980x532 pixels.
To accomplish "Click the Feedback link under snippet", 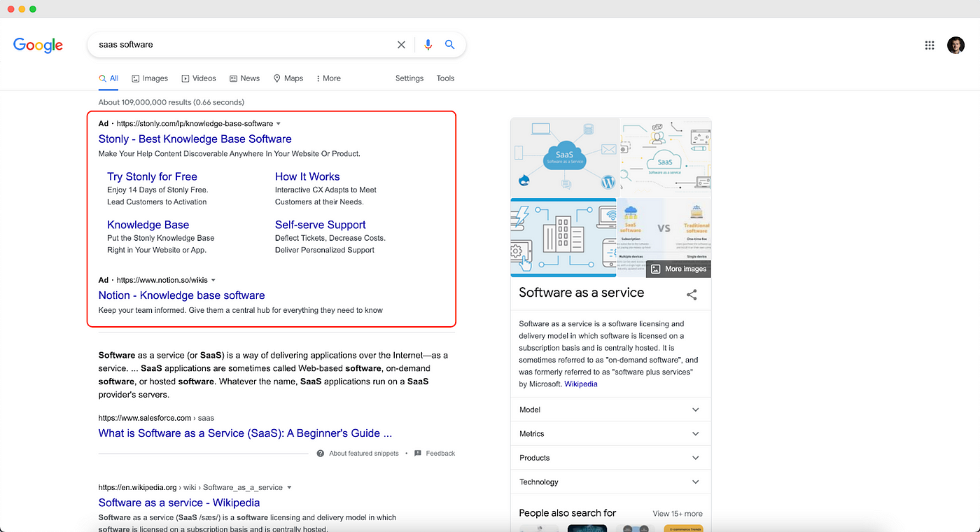I will pyautogui.click(x=440, y=454).
